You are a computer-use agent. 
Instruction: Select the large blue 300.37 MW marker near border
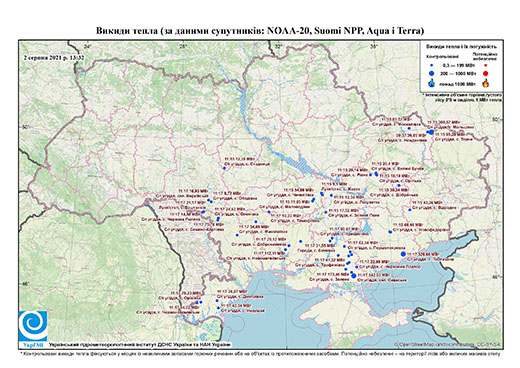[431, 132]
